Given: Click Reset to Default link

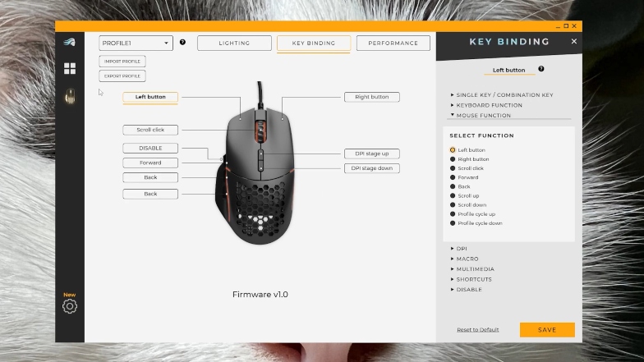Looking at the screenshot, I should point(478,330).
